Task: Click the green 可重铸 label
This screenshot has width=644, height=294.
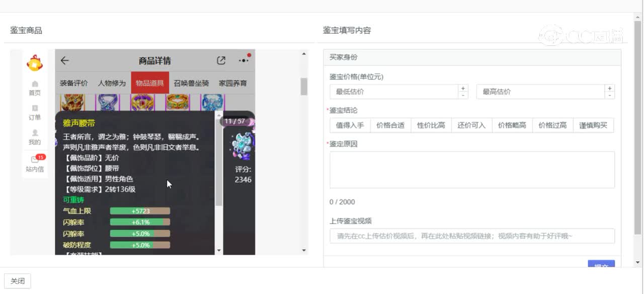Action: pos(73,200)
